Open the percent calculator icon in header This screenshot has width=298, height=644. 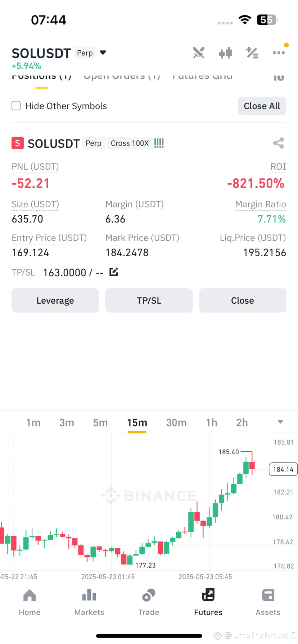coord(252,53)
